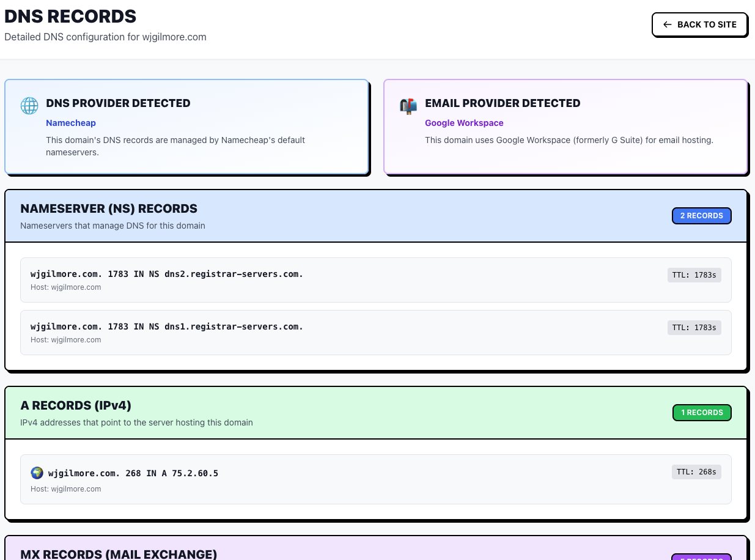
Task: Click the A Records (IPv4) header
Action: [76, 405]
